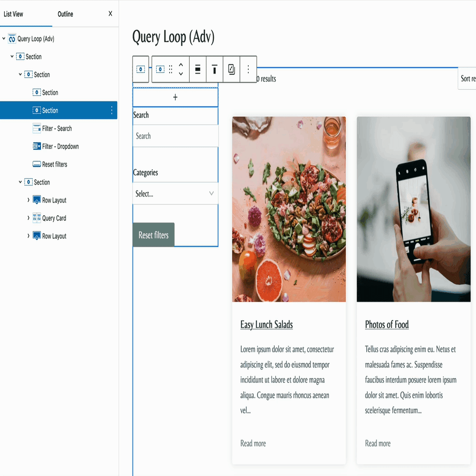Close the List View panel
Viewport: 476px width, 476px height.
click(110, 13)
